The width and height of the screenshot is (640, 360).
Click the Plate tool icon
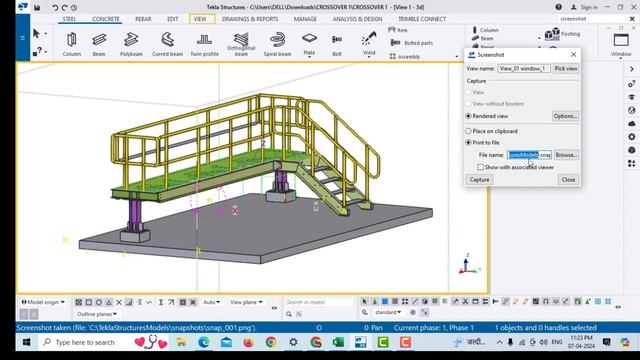point(309,38)
